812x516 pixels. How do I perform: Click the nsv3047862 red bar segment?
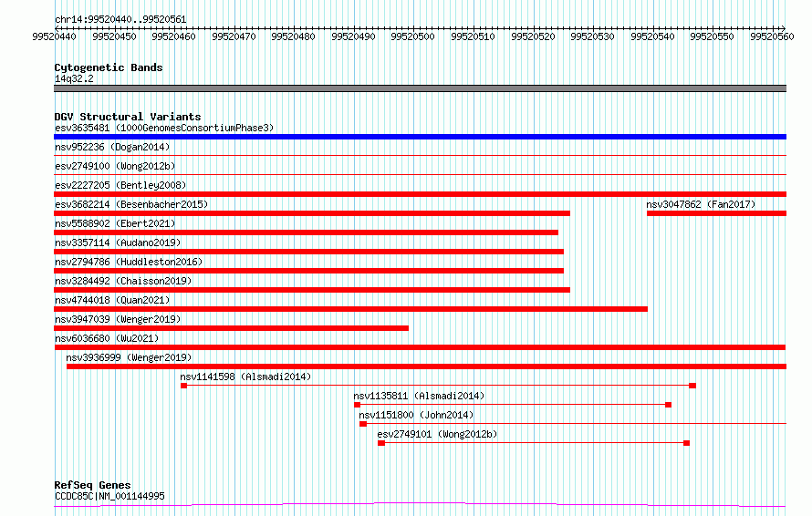(x=717, y=213)
